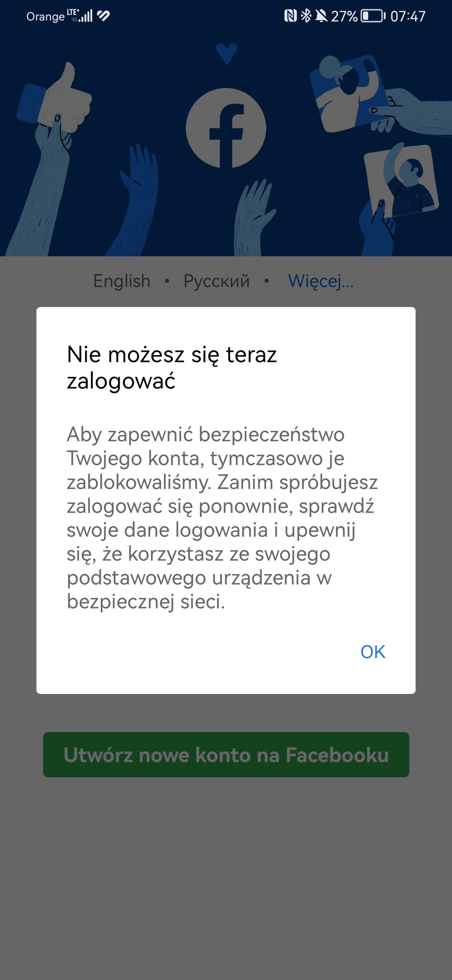Expand more languages via Więcej...
The width and height of the screenshot is (452, 980).
point(321,281)
